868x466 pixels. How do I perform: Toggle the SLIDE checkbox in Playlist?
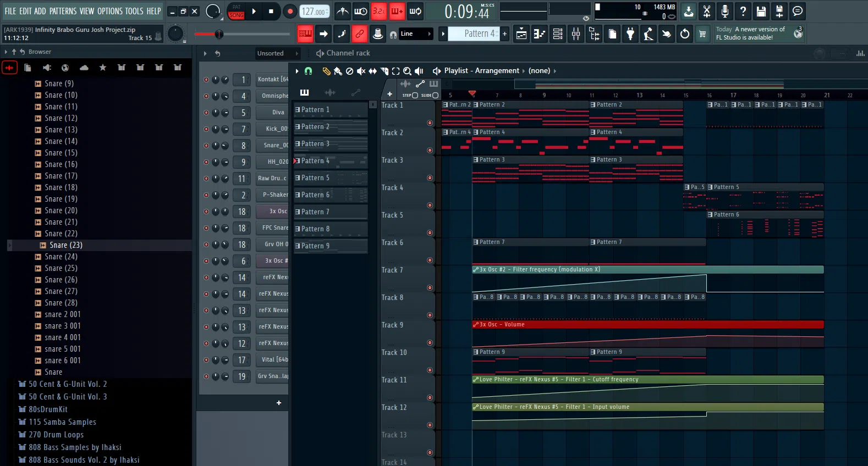pyautogui.click(x=435, y=95)
